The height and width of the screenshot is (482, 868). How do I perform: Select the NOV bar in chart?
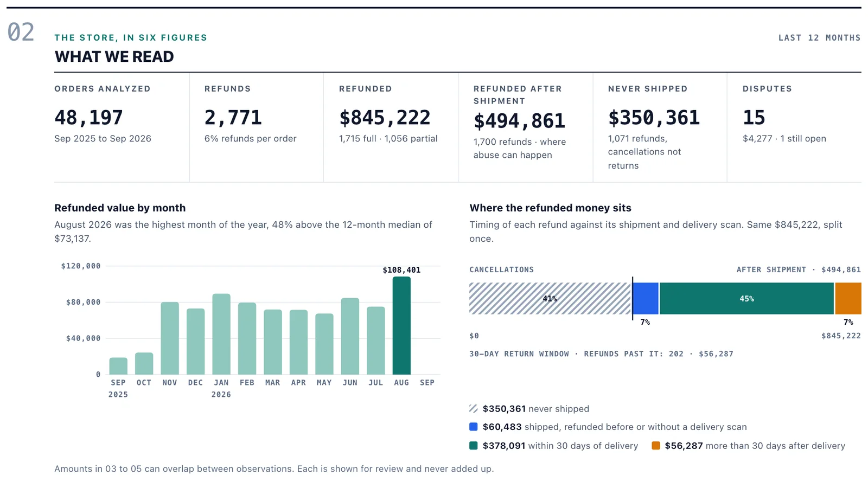pyautogui.click(x=170, y=338)
